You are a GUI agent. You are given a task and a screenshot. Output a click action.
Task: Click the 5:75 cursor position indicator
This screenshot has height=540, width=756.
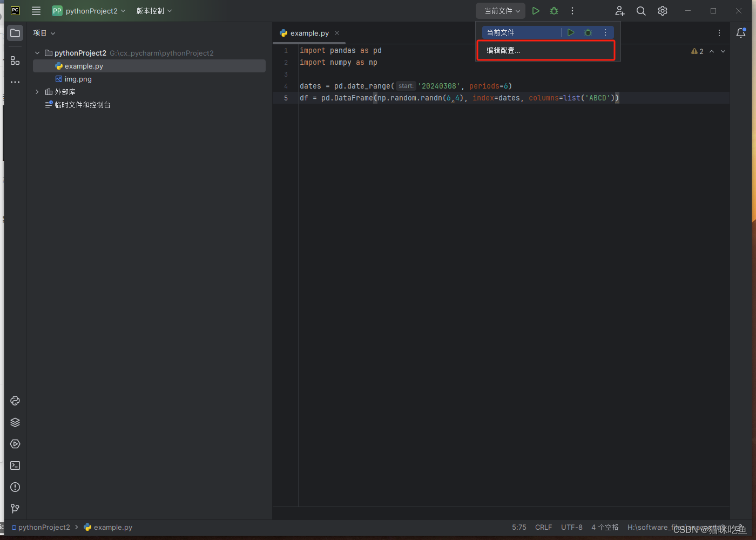point(519,527)
